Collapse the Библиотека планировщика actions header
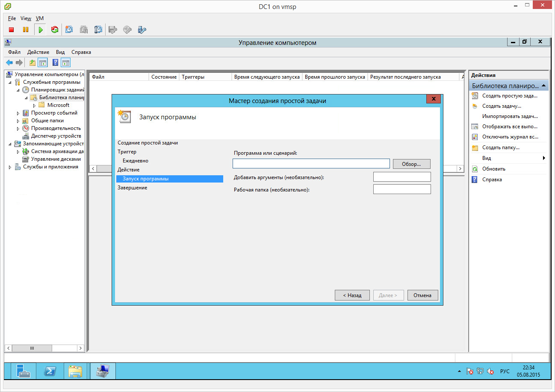The height and width of the screenshot is (392, 555). [544, 85]
